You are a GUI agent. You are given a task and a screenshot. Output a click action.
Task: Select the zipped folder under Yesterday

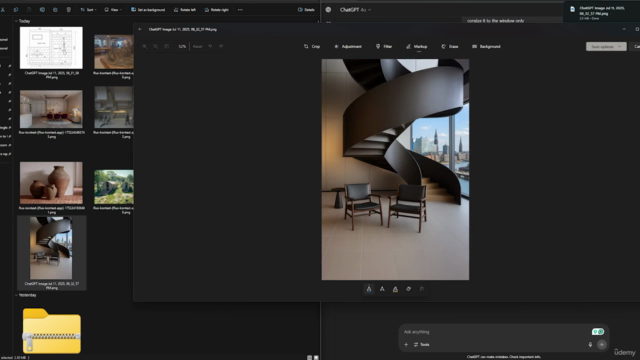click(52, 331)
